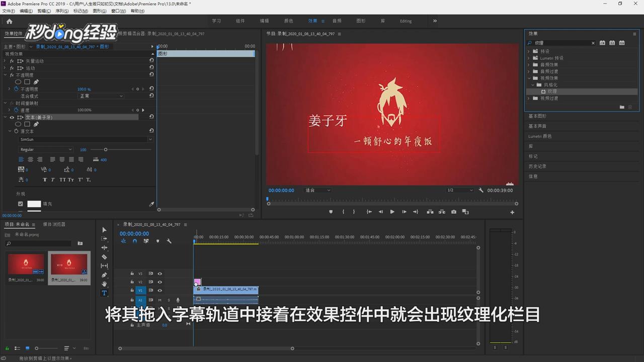Viewport: 644px width, 362px height.
Task: Open the 历史记录 panel
Action: click(x=537, y=166)
